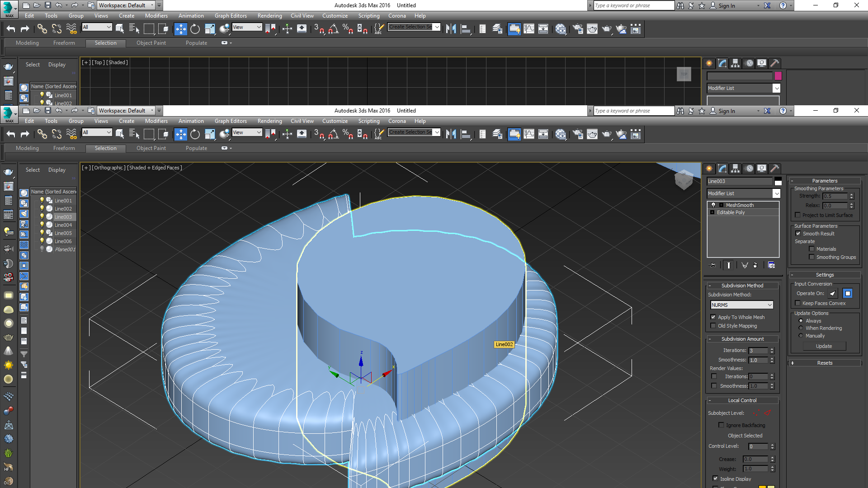Viewport: 868px width, 488px height.
Task: Open selection filter All dropdown in front window
Action: click(97, 132)
